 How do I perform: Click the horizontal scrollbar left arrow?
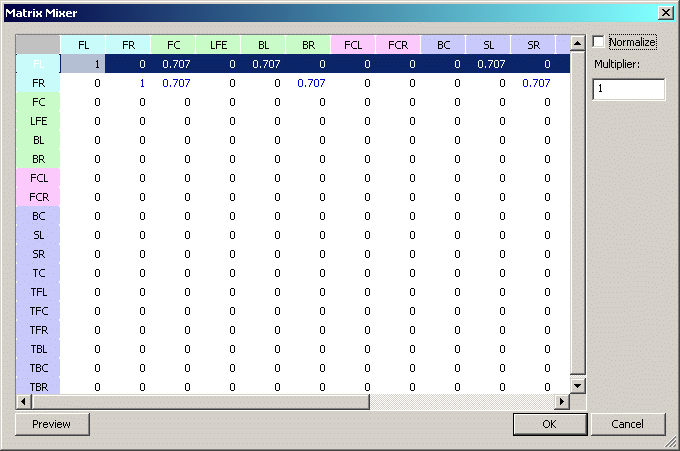tap(23, 402)
